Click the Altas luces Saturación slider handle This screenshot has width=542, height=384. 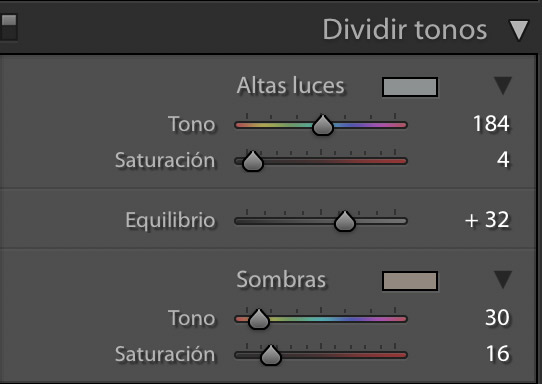253,161
